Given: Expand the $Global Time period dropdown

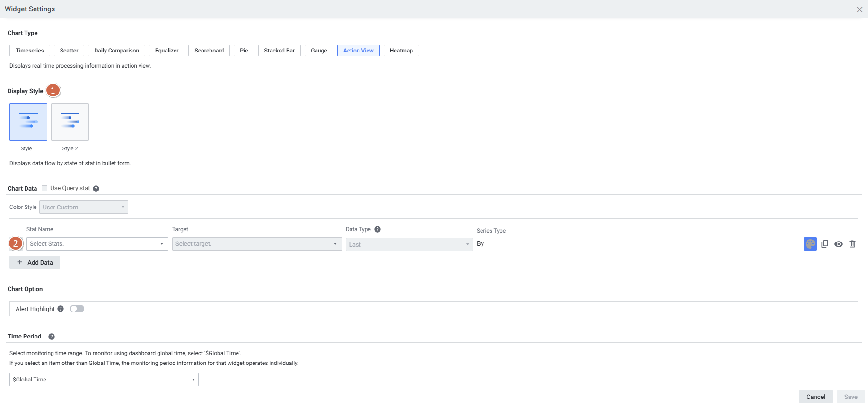Looking at the screenshot, I should click(x=104, y=380).
